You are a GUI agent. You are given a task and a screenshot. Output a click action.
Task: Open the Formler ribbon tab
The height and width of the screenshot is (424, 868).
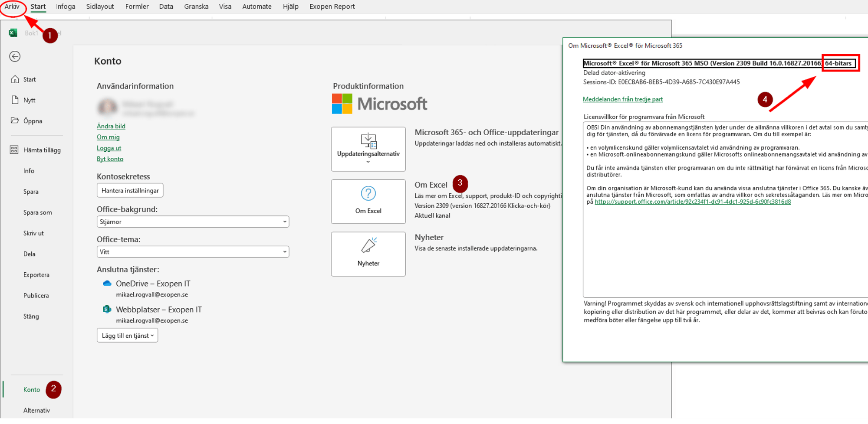(137, 7)
